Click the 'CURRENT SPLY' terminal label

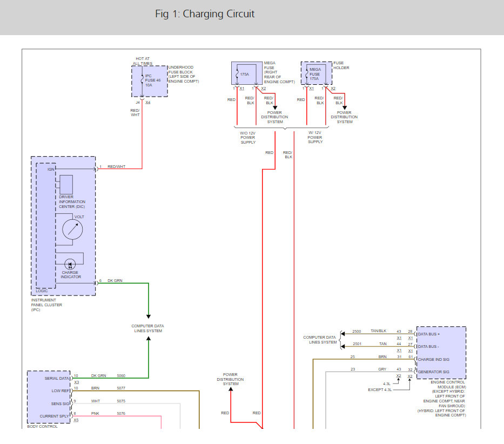click(x=55, y=416)
